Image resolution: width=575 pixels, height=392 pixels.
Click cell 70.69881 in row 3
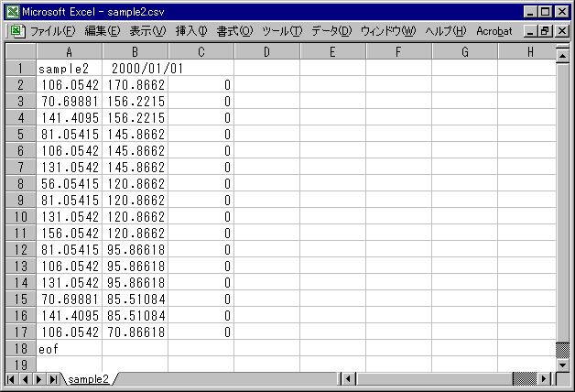click(x=69, y=102)
